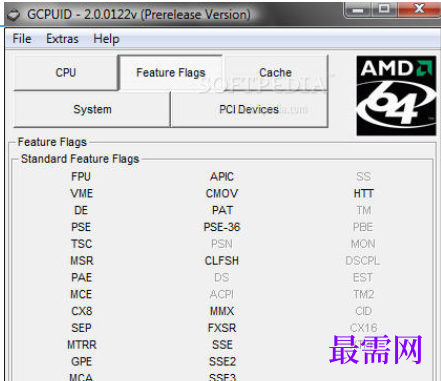Click the CMOV feature flag
The height and width of the screenshot is (381, 441).
[x=222, y=193]
